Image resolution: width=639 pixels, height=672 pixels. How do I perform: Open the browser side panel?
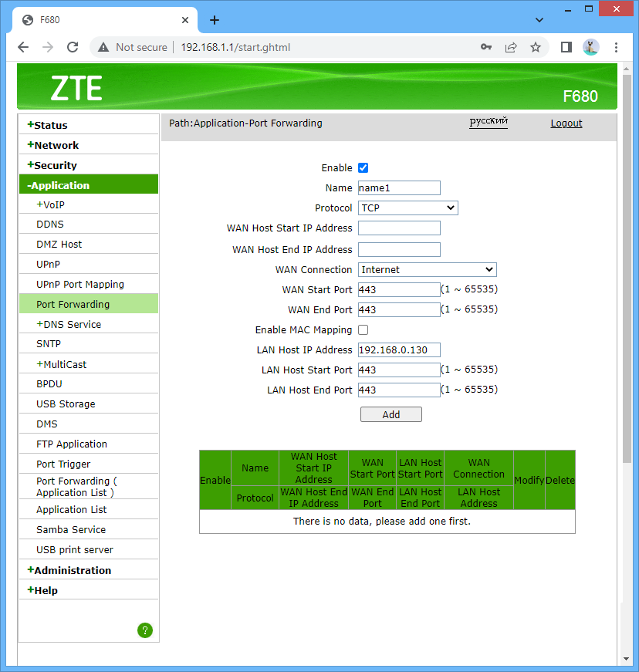566,47
